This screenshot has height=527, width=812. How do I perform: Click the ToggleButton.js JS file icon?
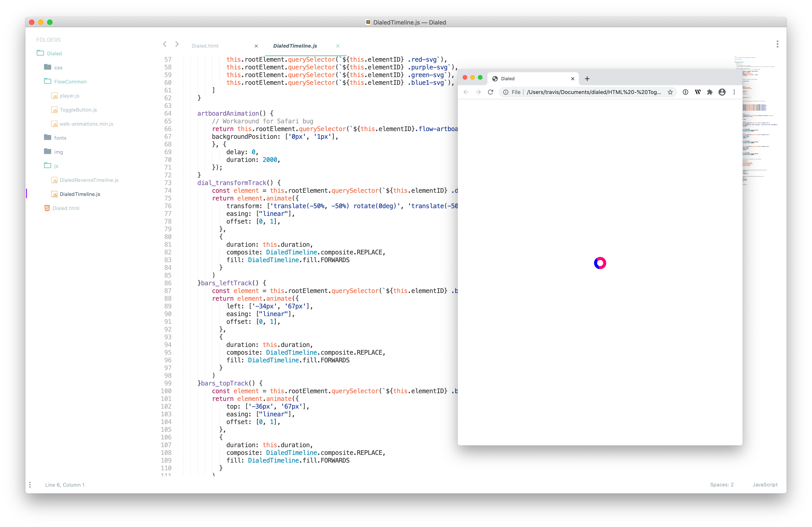54,110
